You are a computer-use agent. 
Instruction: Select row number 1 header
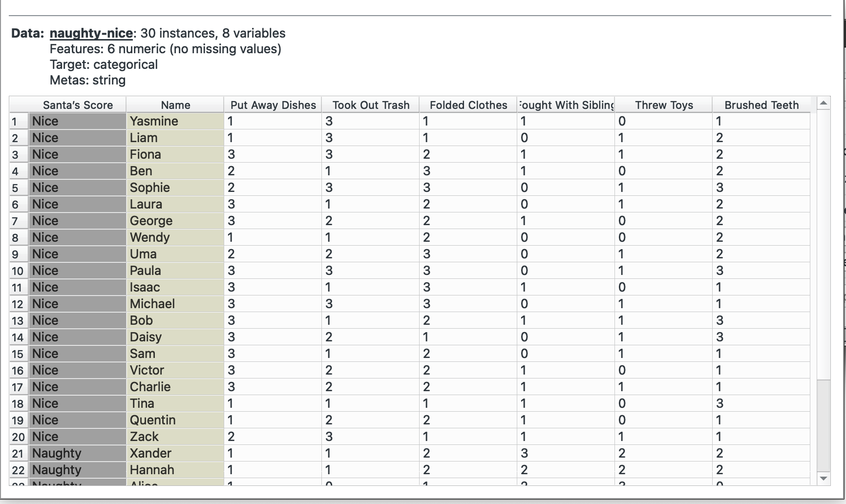point(19,122)
